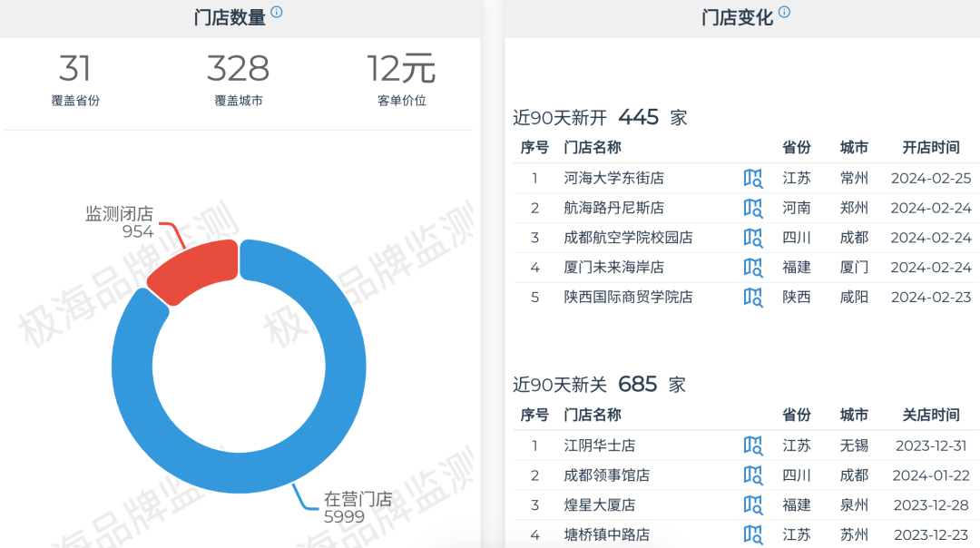Select store name 成都航空学院校园店

(628, 238)
